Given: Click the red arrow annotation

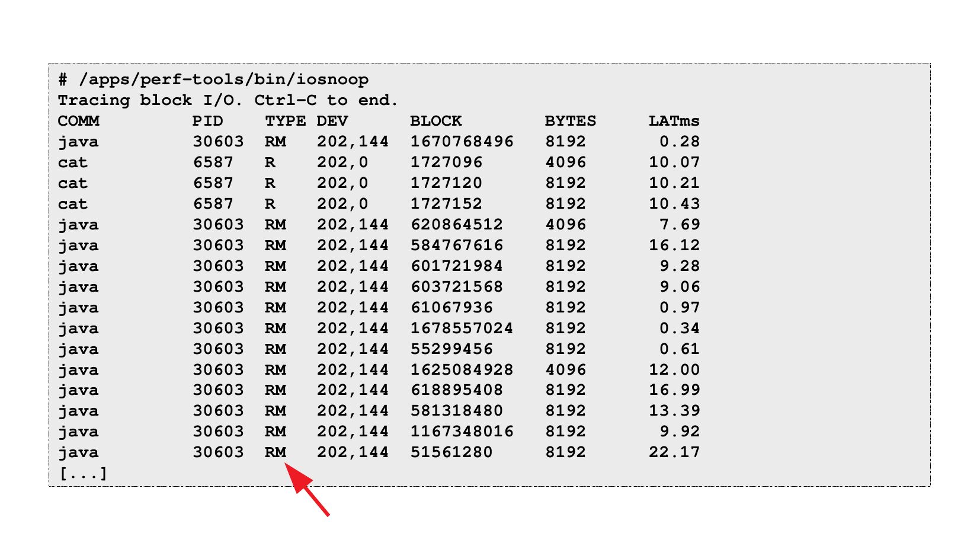Looking at the screenshot, I should click(x=307, y=490).
